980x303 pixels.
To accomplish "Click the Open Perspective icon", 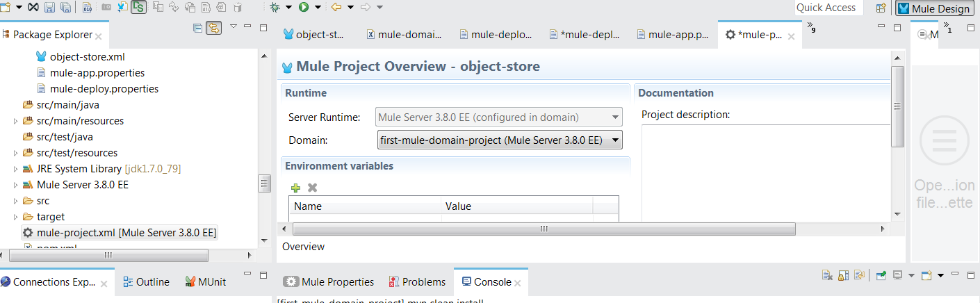I will pos(881,8).
